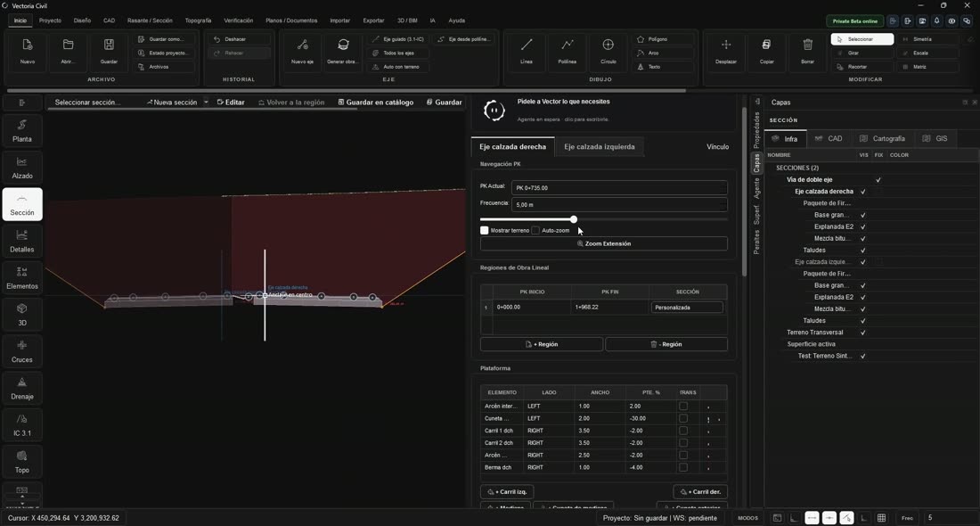Toggle visibility of Test Terreno Sint layer

[x=863, y=356]
